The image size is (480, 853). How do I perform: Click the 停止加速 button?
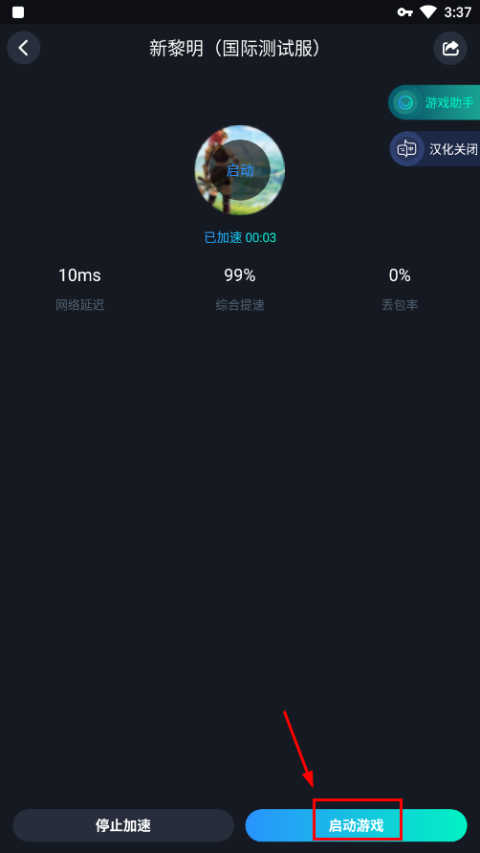124,825
